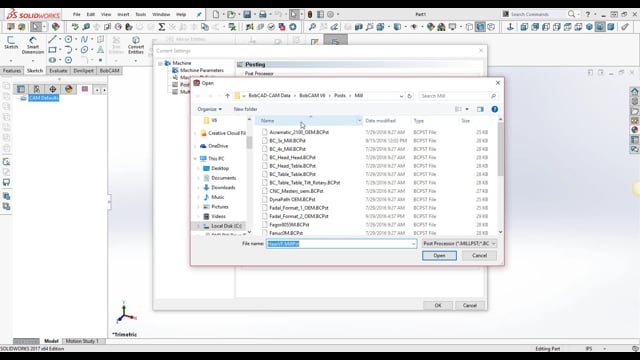Click the Mill breadcrumb in address bar
Image resolution: width=640 pixels, height=360 pixels.
[358, 96]
